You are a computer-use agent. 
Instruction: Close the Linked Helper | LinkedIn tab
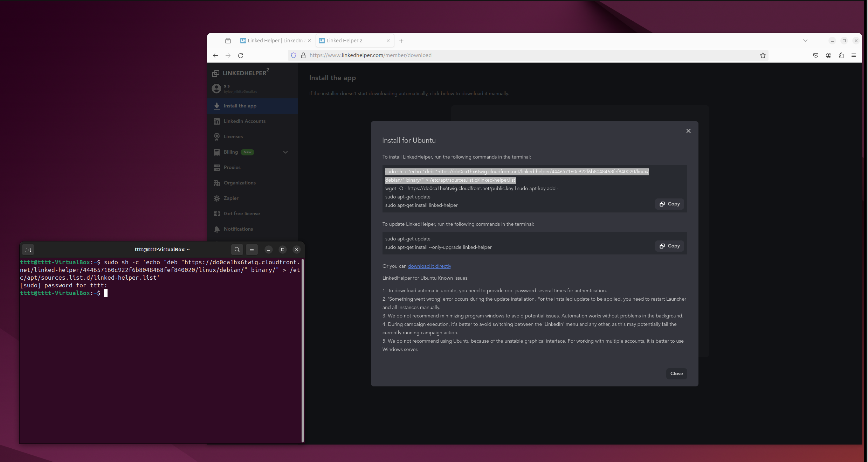pyautogui.click(x=309, y=41)
